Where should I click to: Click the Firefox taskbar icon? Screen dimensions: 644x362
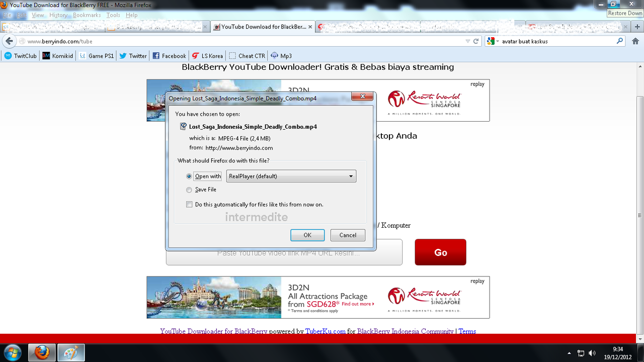41,353
